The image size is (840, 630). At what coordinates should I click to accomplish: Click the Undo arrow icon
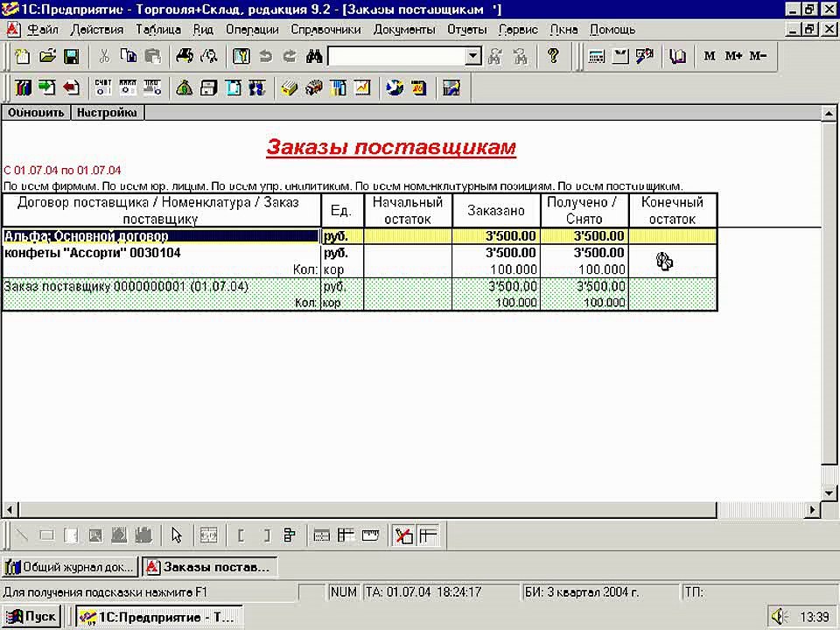[x=266, y=56]
